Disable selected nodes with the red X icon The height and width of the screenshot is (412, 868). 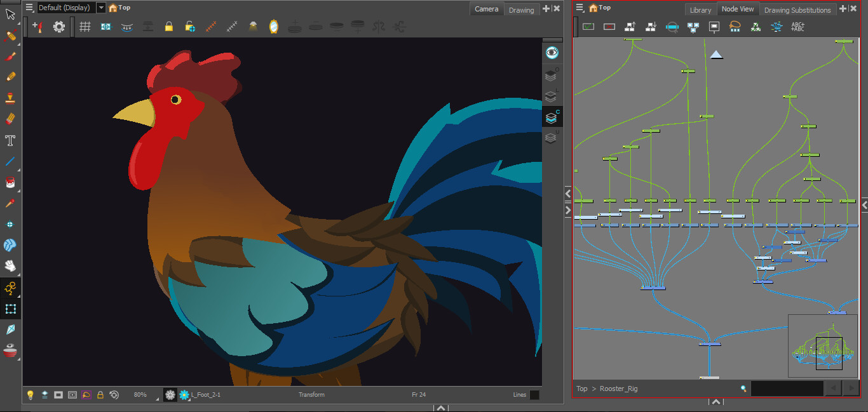609,27
